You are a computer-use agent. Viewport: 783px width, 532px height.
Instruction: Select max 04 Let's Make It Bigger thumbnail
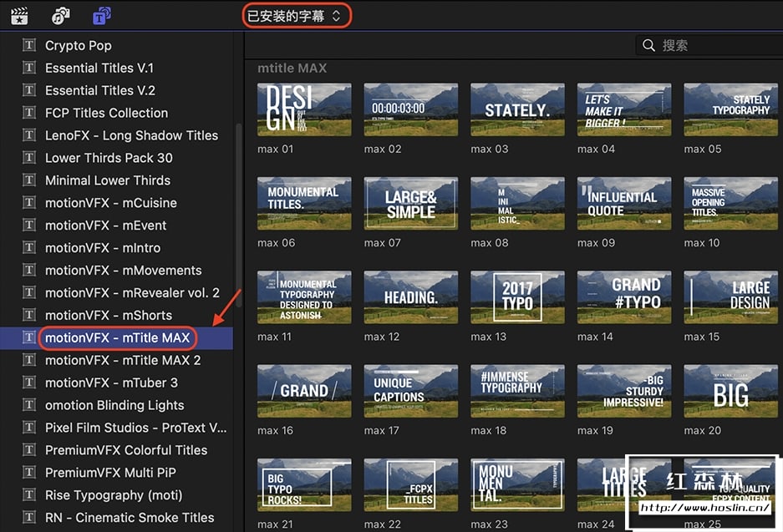point(624,109)
